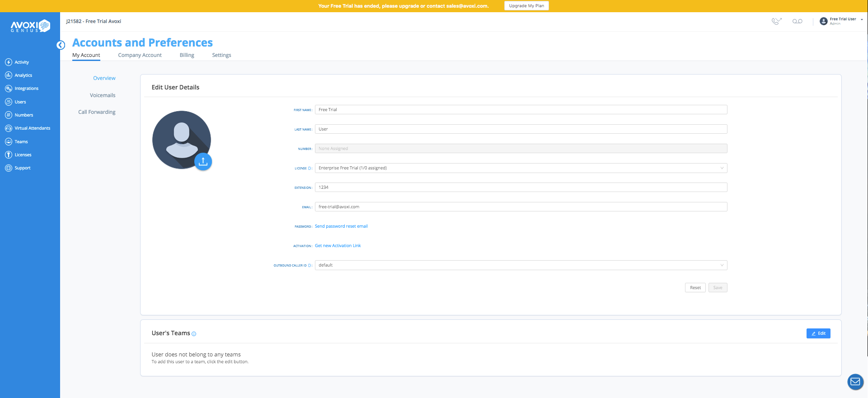Click the Virtual Attendants label
This screenshot has width=868, height=398.
pyautogui.click(x=33, y=128)
